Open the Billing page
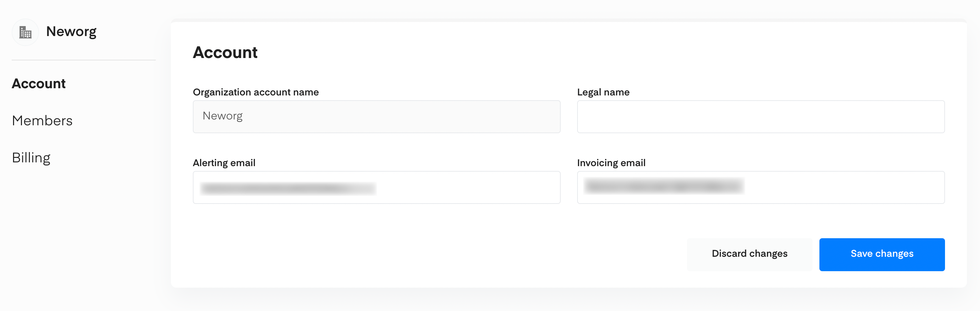 click(x=31, y=158)
